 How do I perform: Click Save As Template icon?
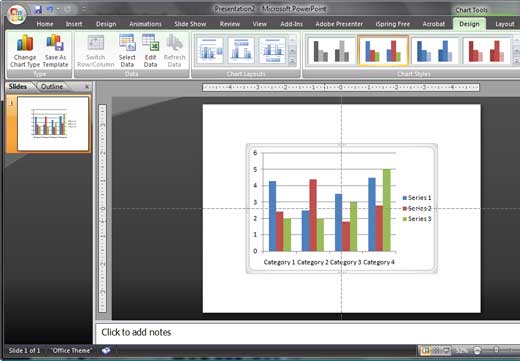pyautogui.click(x=55, y=43)
